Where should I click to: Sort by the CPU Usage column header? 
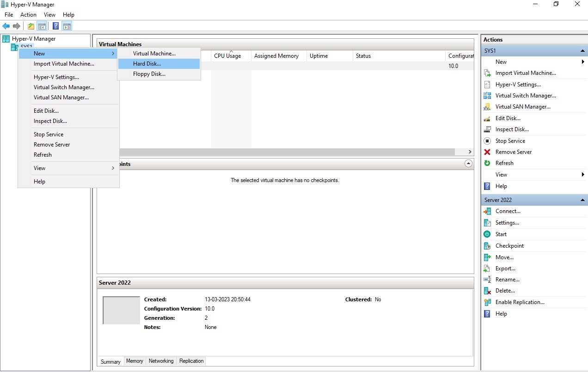click(x=231, y=56)
